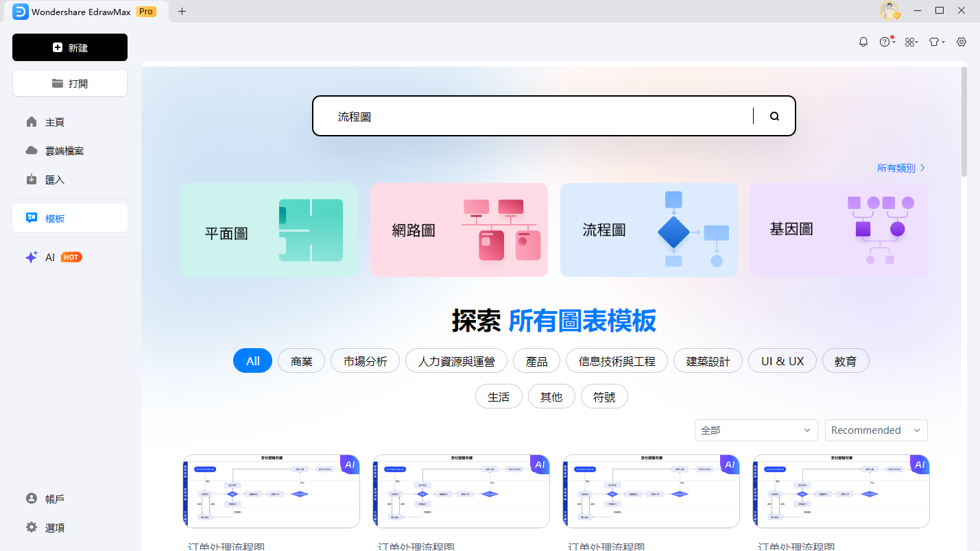Viewport: 980px width, 551px height.
Task: Select the 商業 category filter pill
Action: [x=301, y=360]
